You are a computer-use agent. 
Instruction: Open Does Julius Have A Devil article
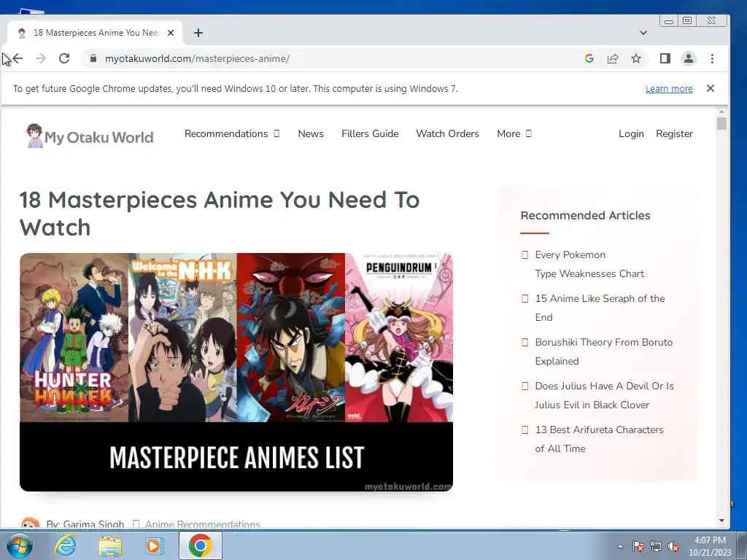[x=604, y=396]
